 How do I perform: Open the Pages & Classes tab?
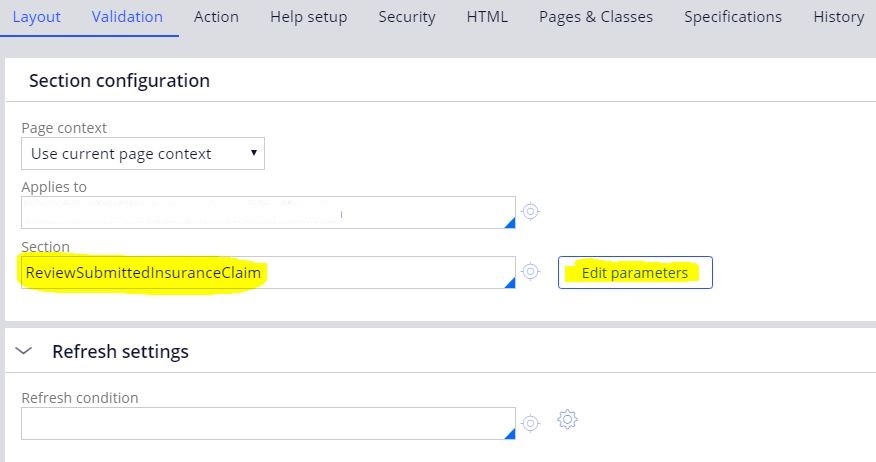point(596,17)
